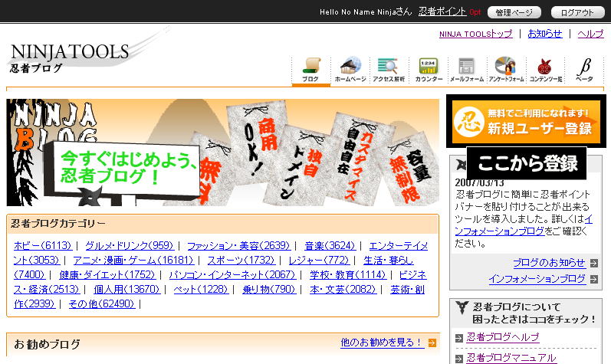Screen dimensions: 611x364
Task: Open category ホビー(6113)
Action: tap(43, 246)
